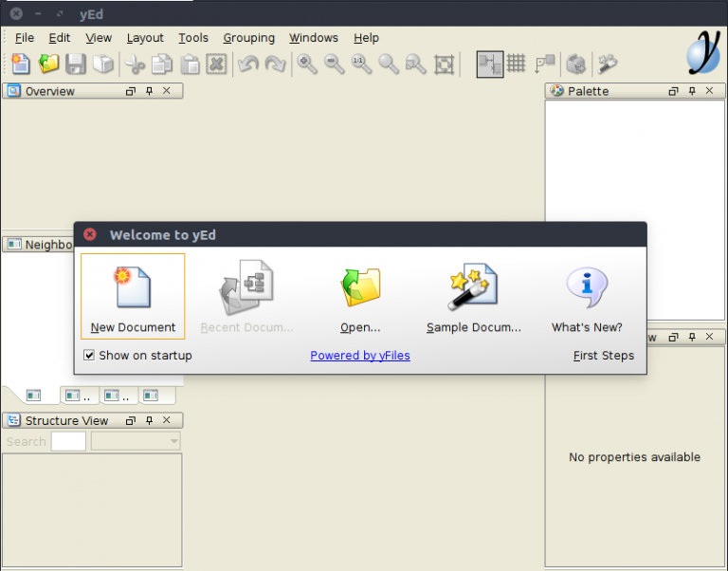
Task: Pin the Palette panel
Action: 692,91
